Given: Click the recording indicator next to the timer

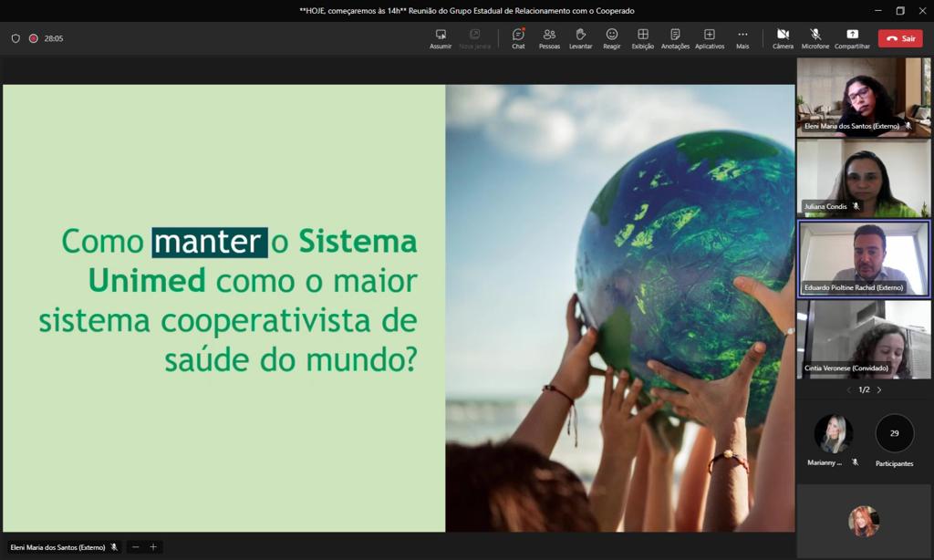Looking at the screenshot, I should coord(33,38).
